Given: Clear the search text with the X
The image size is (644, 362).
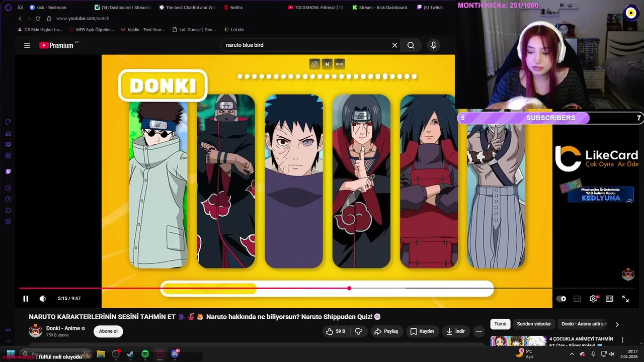Looking at the screenshot, I should coord(395,45).
